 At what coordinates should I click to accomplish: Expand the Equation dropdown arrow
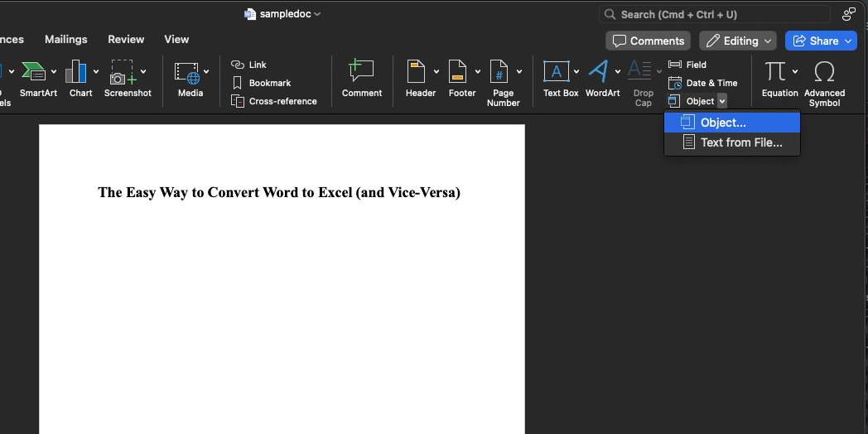pyautogui.click(x=795, y=71)
